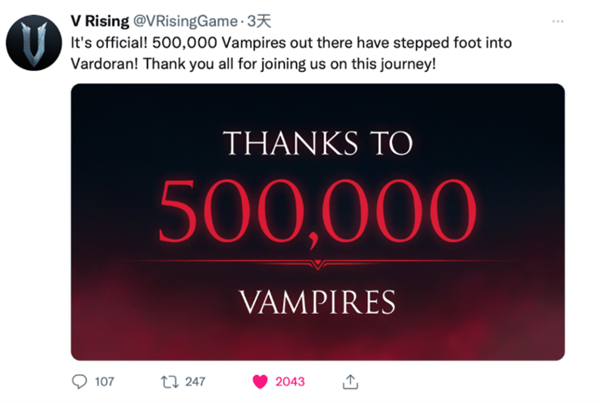Open the 3天 timestamp permalink
Viewport: 600px width, 403px height.
[x=259, y=21]
